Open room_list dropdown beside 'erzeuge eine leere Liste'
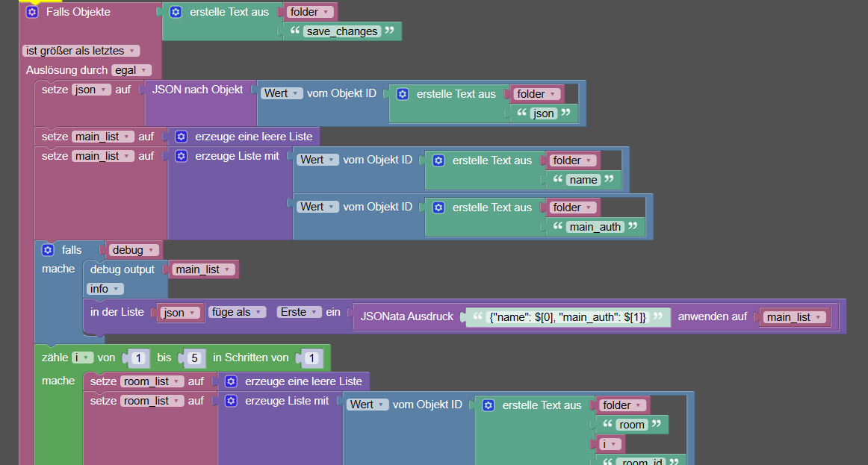Viewport: 868px width, 465px height. (x=152, y=381)
